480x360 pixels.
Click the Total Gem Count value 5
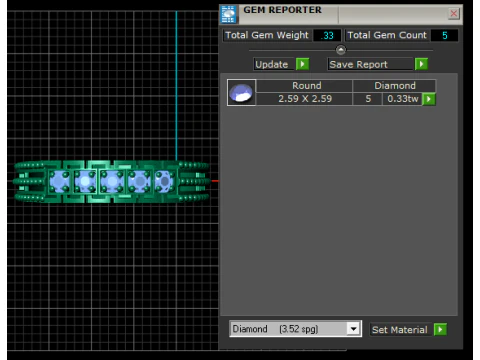tap(444, 35)
